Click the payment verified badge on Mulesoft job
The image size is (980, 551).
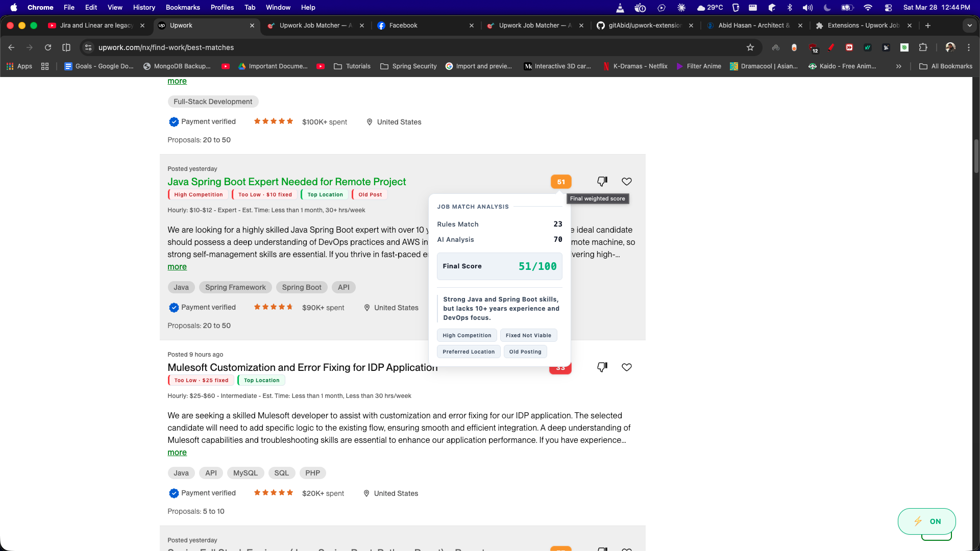coord(174,493)
